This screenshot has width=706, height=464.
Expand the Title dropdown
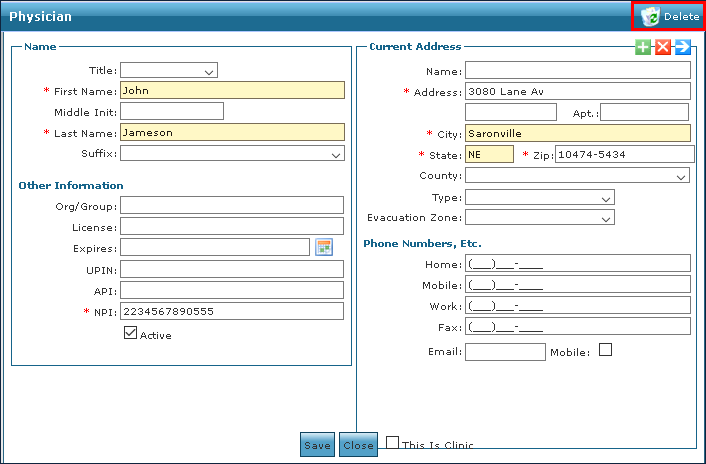click(x=169, y=71)
